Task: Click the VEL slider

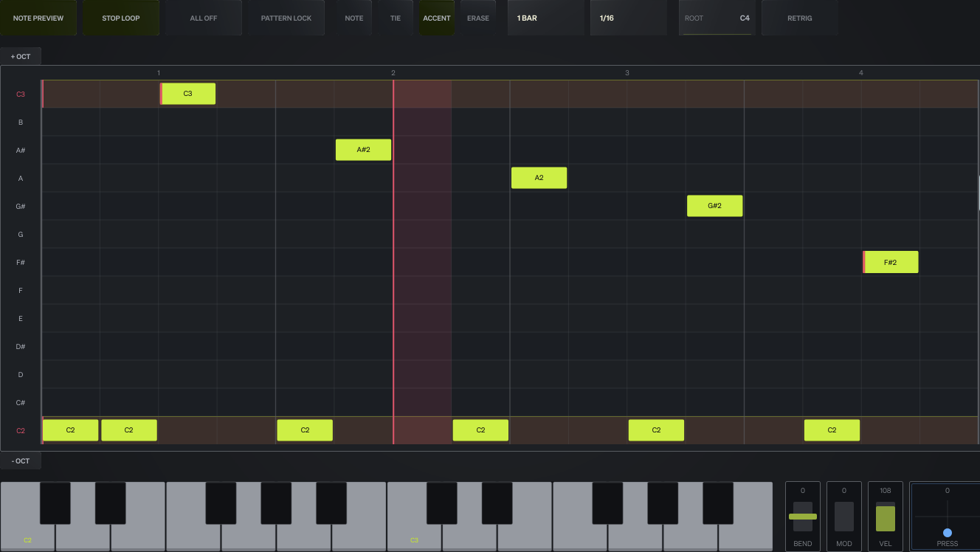Action: coord(886,517)
